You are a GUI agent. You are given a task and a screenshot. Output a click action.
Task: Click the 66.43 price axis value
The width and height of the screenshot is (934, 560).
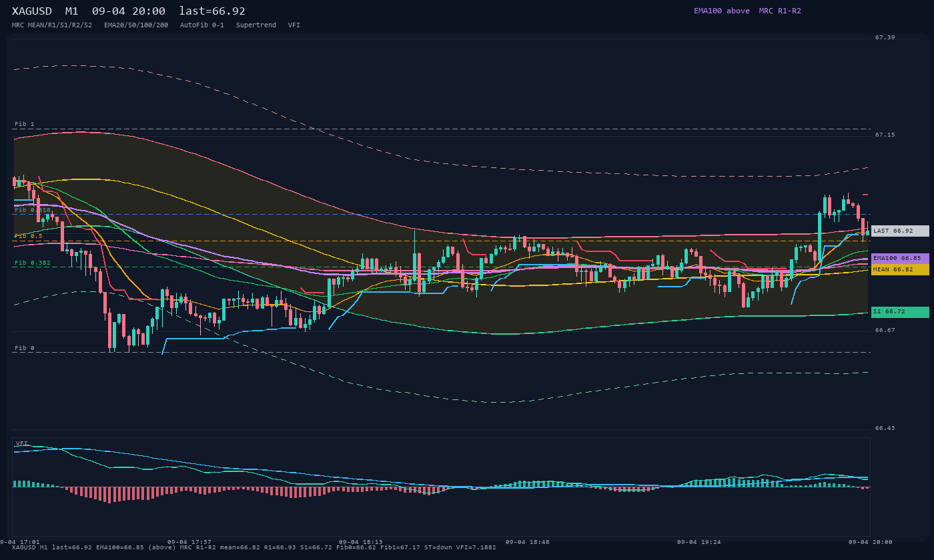(885, 428)
